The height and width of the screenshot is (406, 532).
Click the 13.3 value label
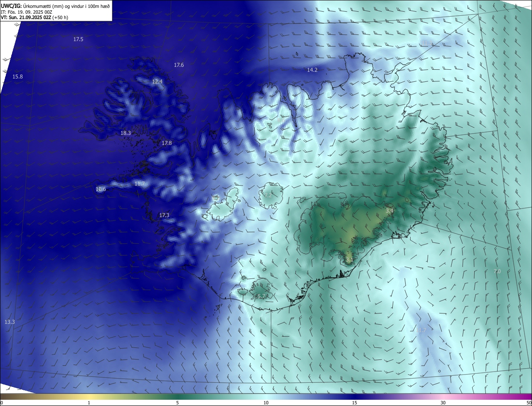pyautogui.click(x=10, y=322)
